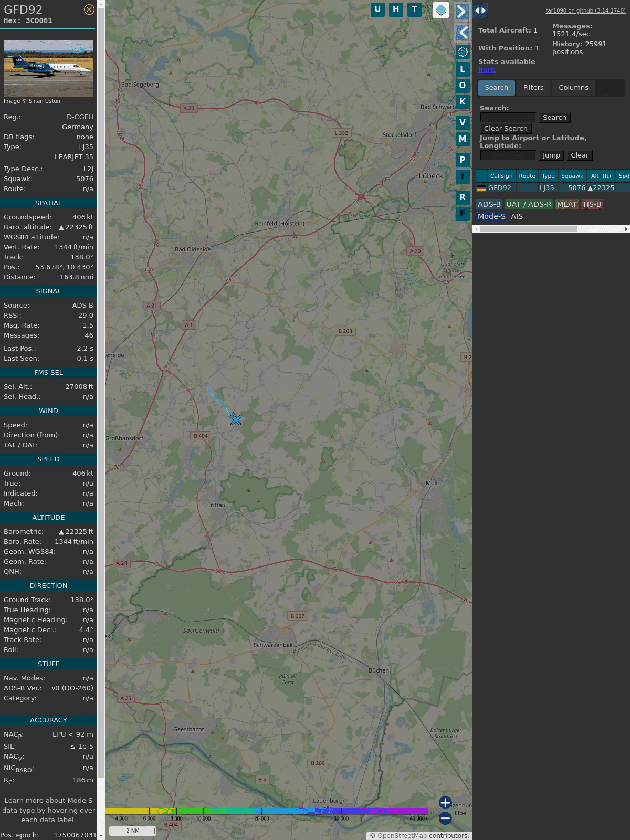Image resolution: width=630 pixels, height=840 pixels.
Task: Click the Learjet aircraft photo thumbnail
Action: tap(48, 68)
